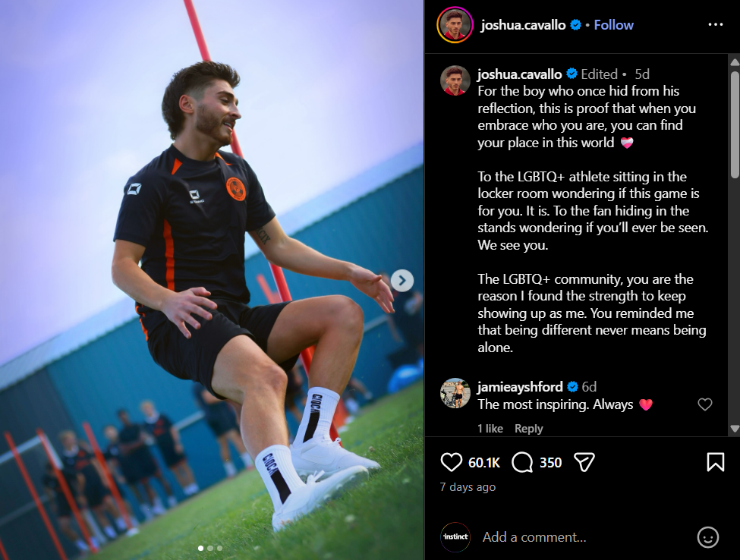The image size is (740, 560).
Task: Open the three-dot more options menu
Action: click(x=716, y=24)
